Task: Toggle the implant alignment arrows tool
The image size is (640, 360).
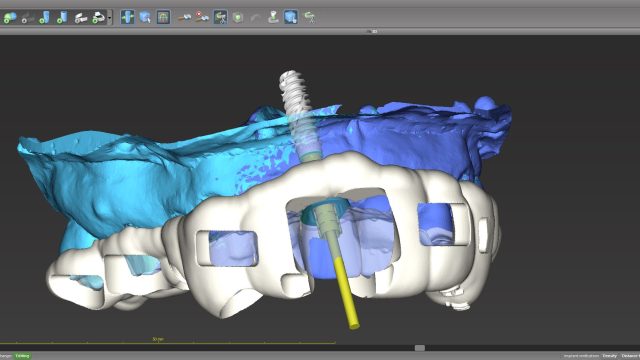Action: click(x=127, y=17)
